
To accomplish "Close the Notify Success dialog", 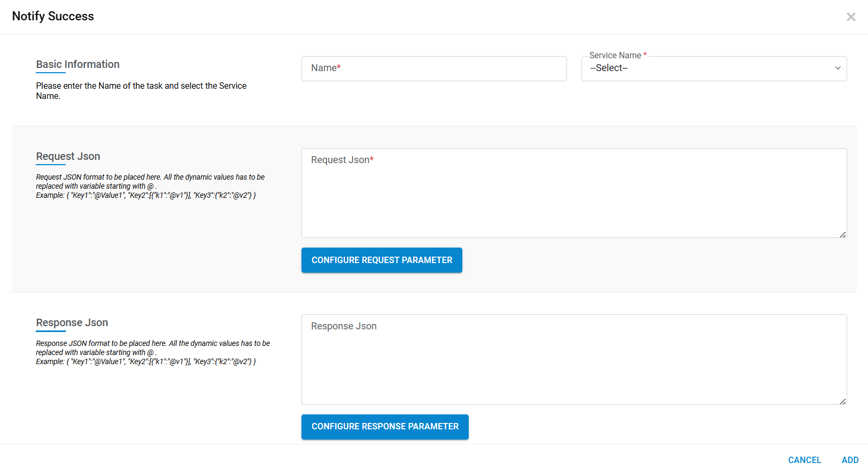I will 851,17.
